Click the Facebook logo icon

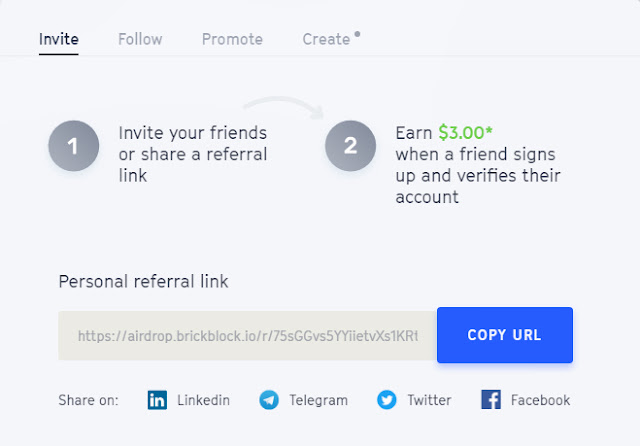click(491, 400)
